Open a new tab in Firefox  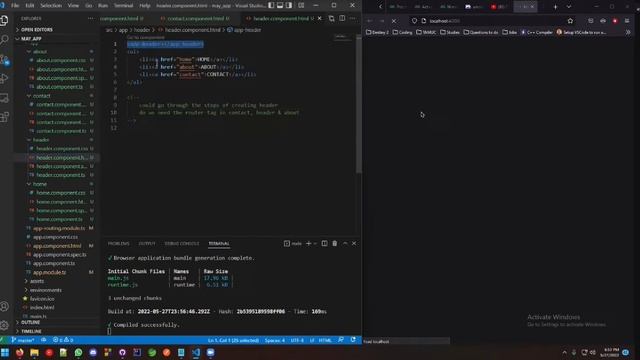tap(556, 7)
